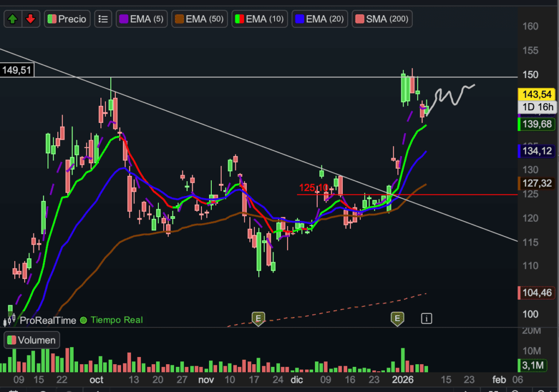This screenshot has height=392, width=559.
Task: Open the Precio settings dropdown
Action: tap(67, 19)
